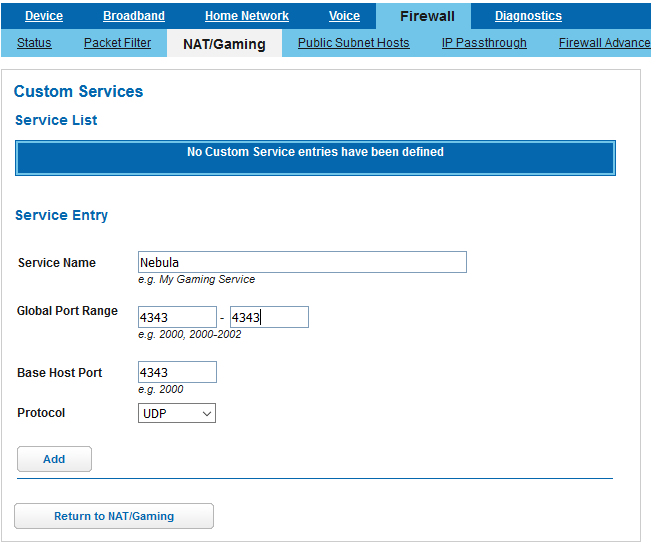Viewport: 651px width, 559px height.
Task: Click the Add button
Action: pyautogui.click(x=54, y=459)
